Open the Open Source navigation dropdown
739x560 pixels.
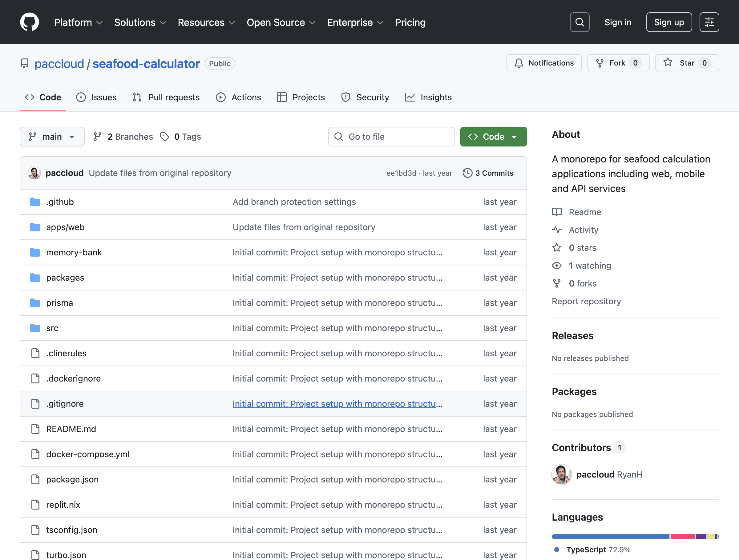[x=281, y=22]
